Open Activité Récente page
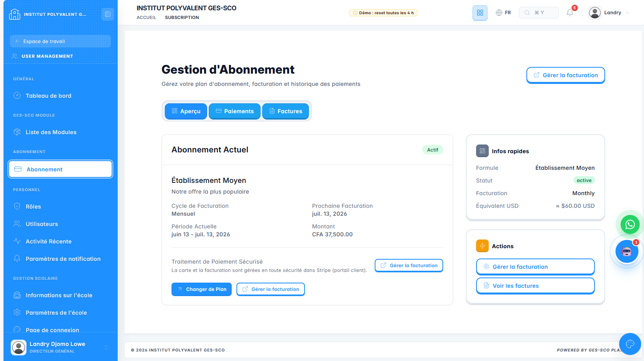 coord(60,241)
